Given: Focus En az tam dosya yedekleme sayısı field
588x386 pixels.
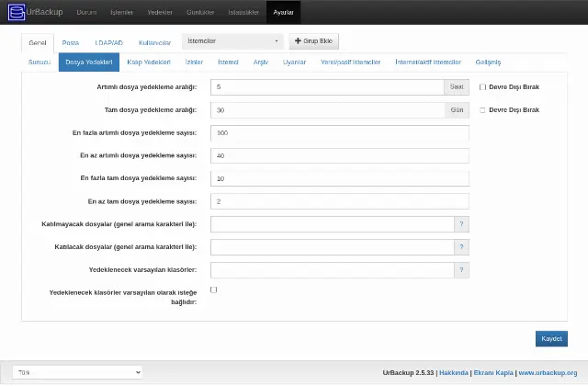Looking at the screenshot, I should (x=340, y=201).
